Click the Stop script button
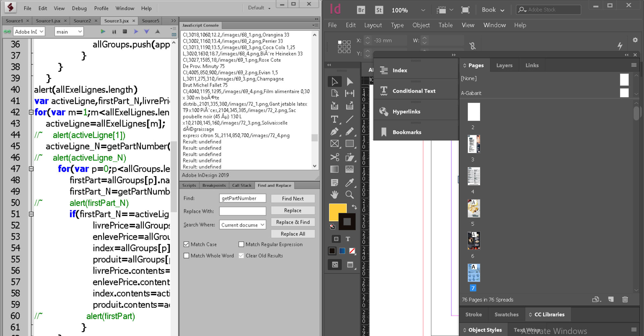Viewport: 644px width, 336px height. coord(125,32)
